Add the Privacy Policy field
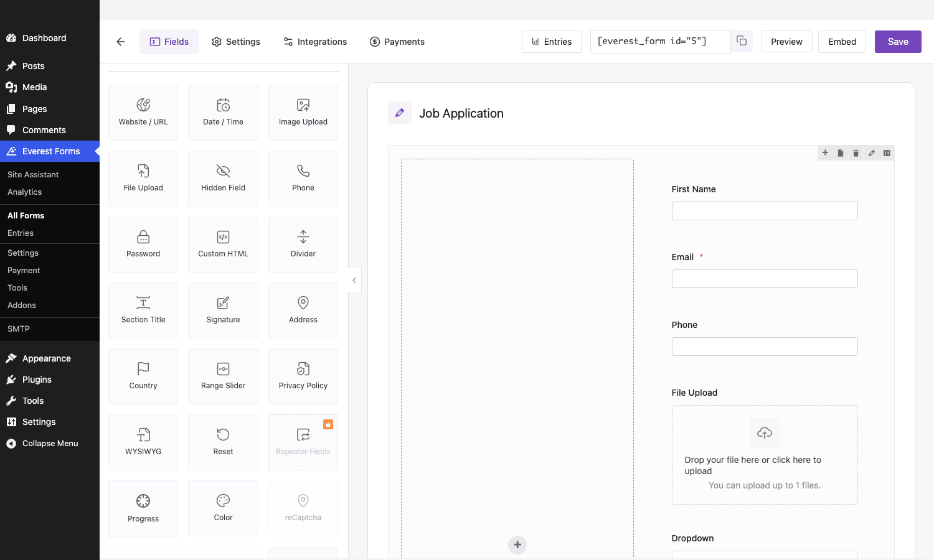This screenshot has height=560, width=934. (x=303, y=376)
